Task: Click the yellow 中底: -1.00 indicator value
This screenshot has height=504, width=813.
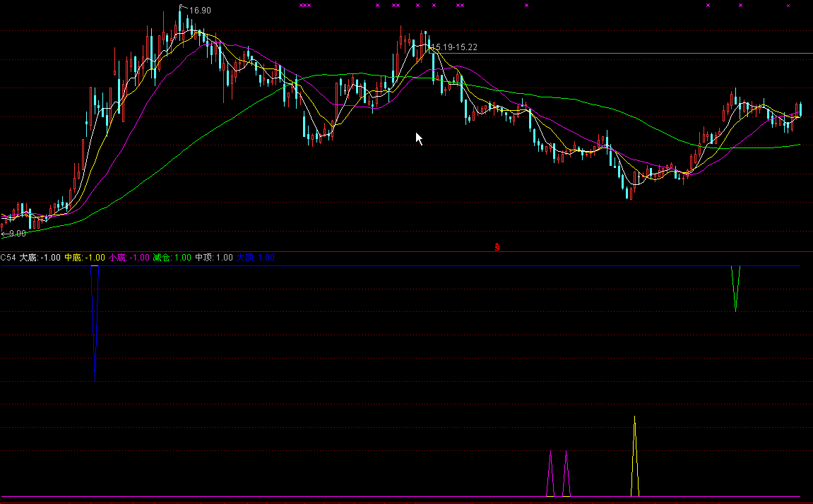Action: (85, 258)
